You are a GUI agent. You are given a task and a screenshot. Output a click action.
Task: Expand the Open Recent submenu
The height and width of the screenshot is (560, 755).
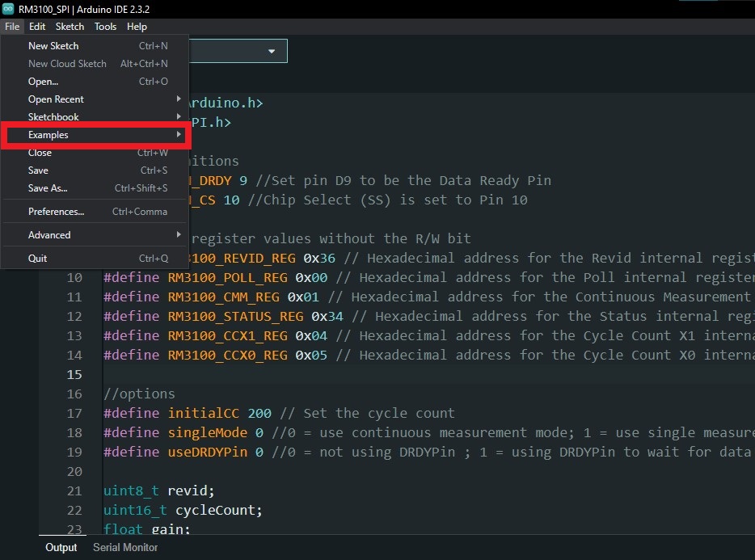pos(95,99)
